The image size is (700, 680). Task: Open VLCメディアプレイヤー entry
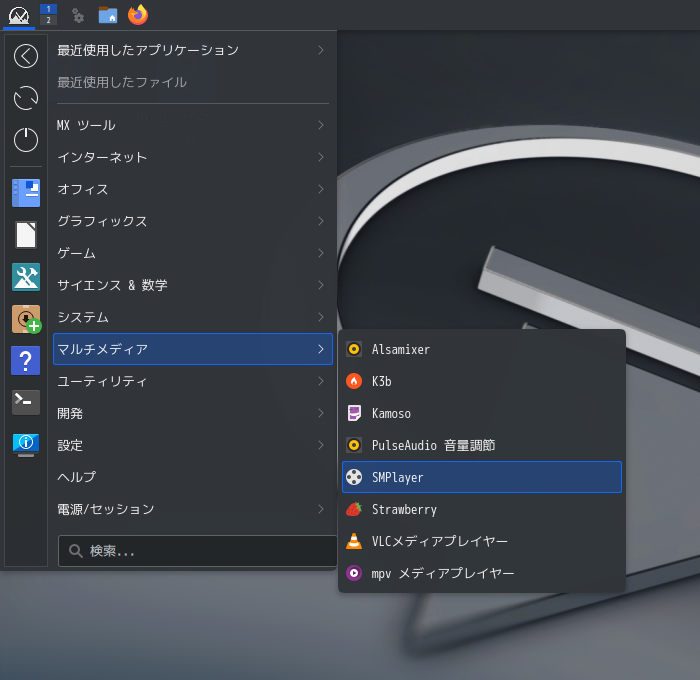482,541
